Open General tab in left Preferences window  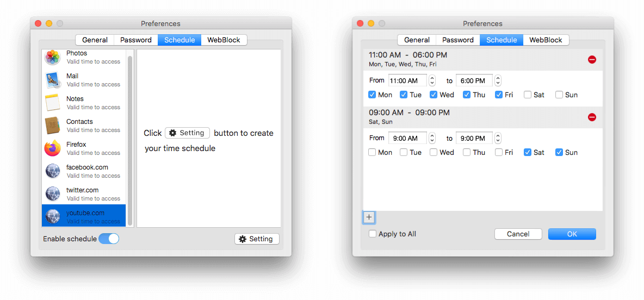[95, 40]
